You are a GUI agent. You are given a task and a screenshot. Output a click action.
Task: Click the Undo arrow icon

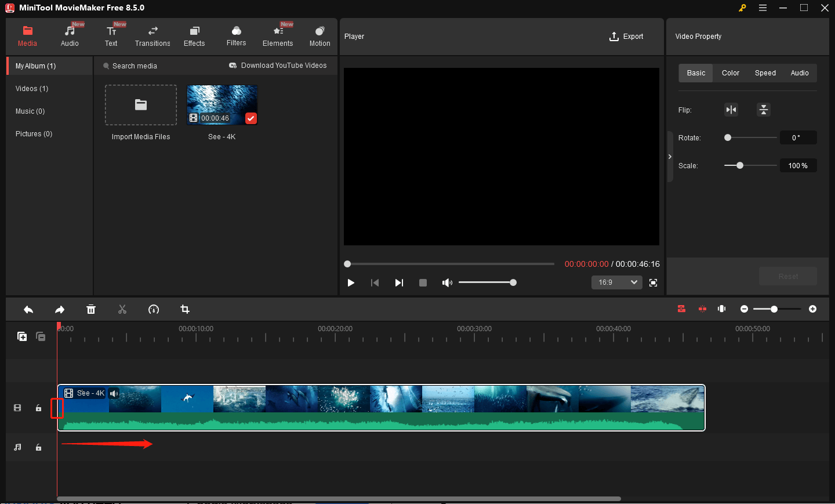pos(28,310)
